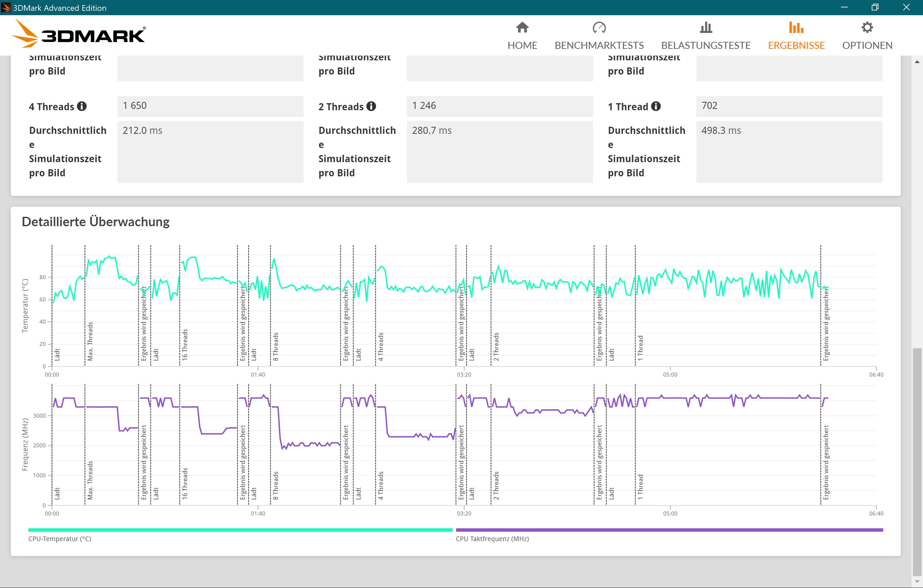Viewport: 923px width, 588px height.
Task: Click info icon next to 2 Threads
Action: (x=371, y=107)
